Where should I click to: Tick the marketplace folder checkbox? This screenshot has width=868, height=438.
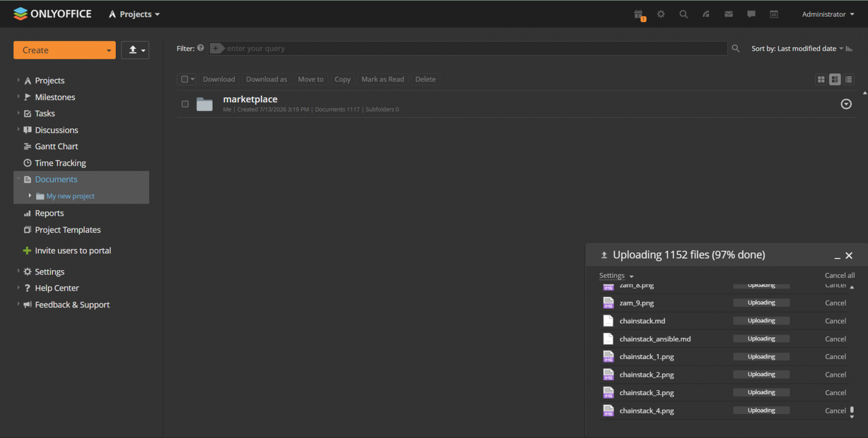point(185,104)
